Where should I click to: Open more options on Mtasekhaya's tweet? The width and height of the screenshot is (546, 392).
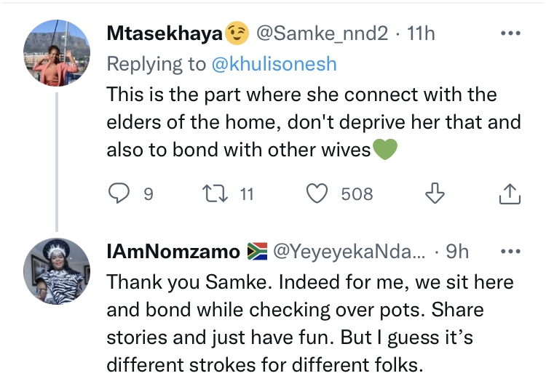click(510, 33)
